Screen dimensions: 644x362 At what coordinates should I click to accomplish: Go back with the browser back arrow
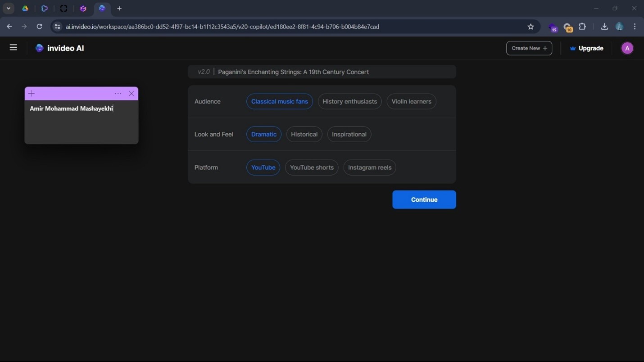point(9,27)
